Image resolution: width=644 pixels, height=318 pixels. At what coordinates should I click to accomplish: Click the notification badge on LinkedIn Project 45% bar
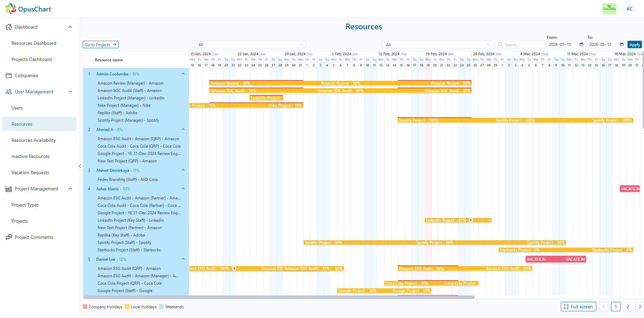[x=471, y=220]
